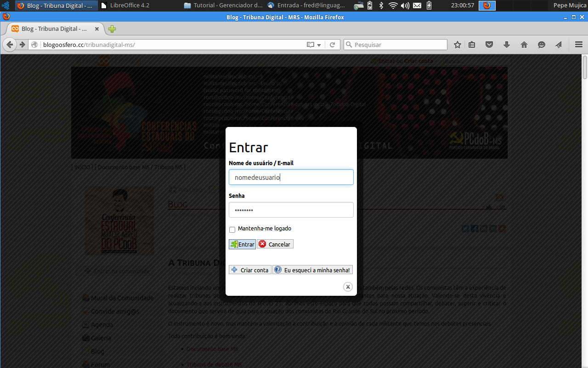The image size is (588, 368).
Task: Close the login dialog with X icon
Action: pyautogui.click(x=348, y=287)
